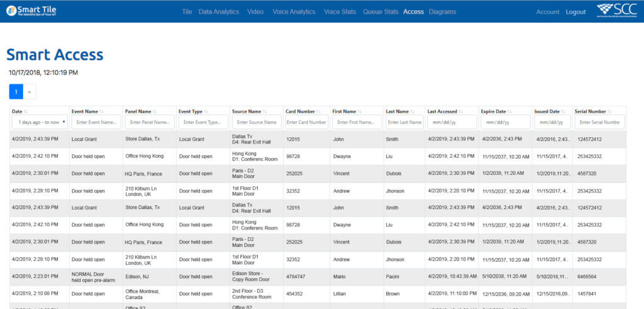The image size is (644, 309).
Task: Click the Smart Tile logo icon
Action: [11, 11]
